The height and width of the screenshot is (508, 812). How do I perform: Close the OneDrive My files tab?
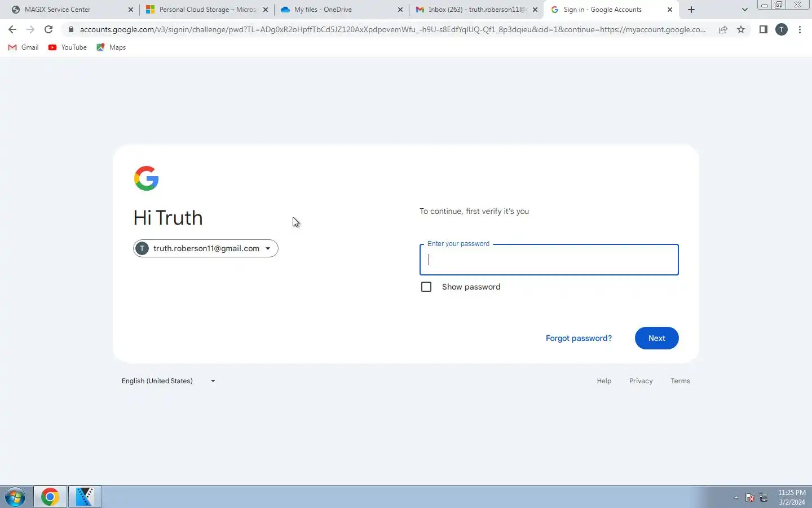pos(400,10)
